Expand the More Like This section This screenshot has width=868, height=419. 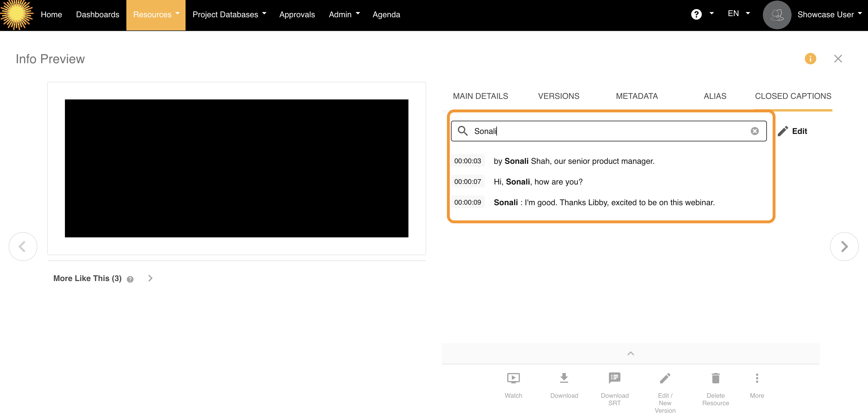click(x=150, y=278)
